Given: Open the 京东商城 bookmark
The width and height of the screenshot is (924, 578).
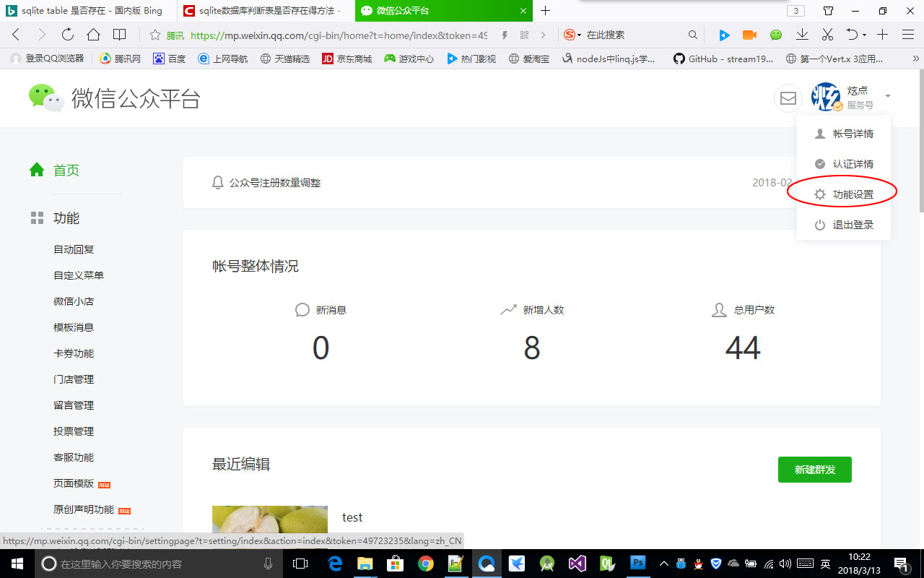Looking at the screenshot, I should [x=346, y=59].
